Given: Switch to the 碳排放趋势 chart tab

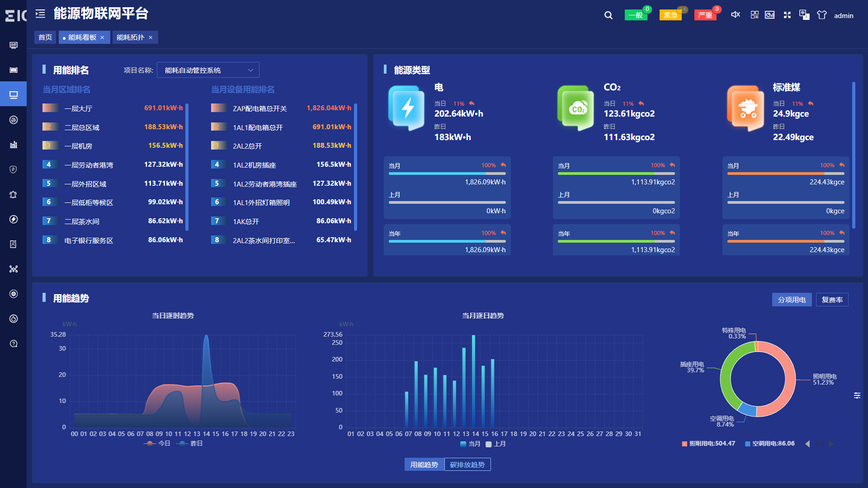Looking at the screenshot, I should (x=467, y=465).
